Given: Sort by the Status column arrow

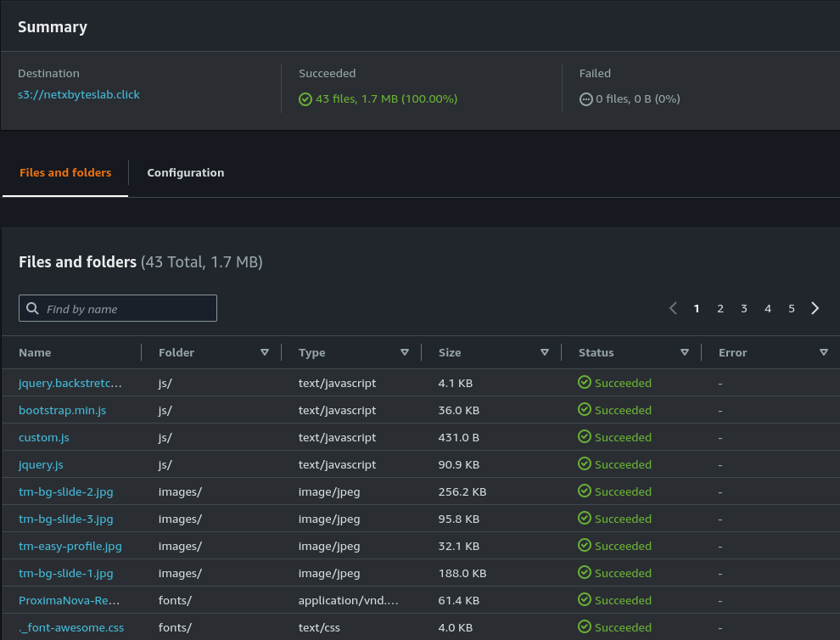Looking at the screenshot, I should tap(685, 352).
